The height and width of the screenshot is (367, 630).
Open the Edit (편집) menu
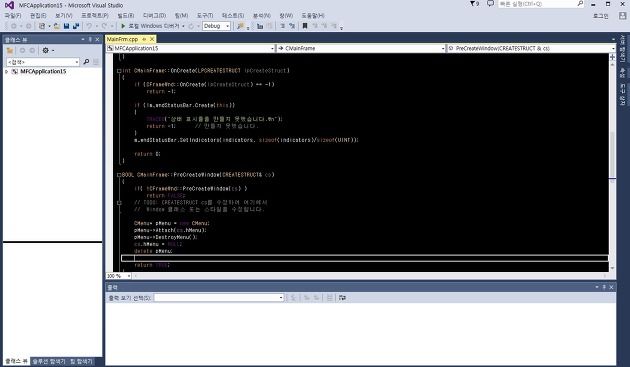click(38, 16)
